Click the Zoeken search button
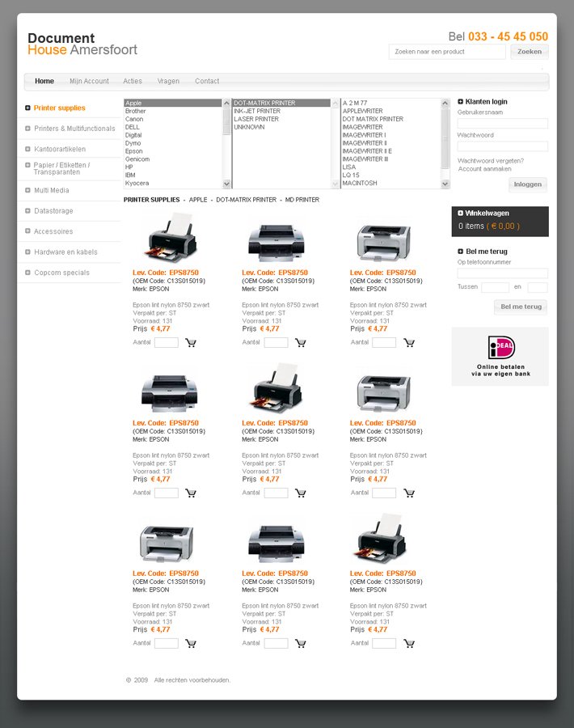The image size is (574, 728). point(530,52)
